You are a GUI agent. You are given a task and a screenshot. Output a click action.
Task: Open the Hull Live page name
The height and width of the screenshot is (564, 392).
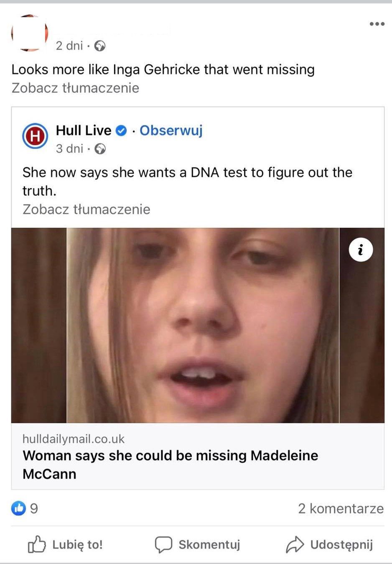click(x=84, y=130)
